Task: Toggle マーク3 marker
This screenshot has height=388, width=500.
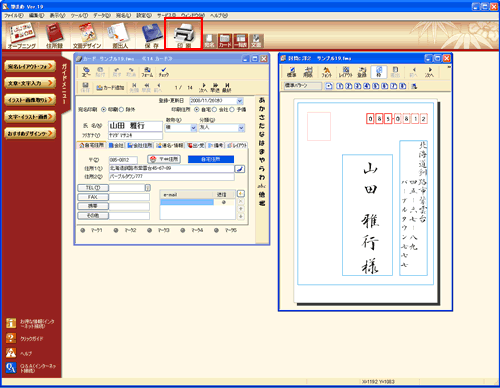Action: [x=150, y=230]
